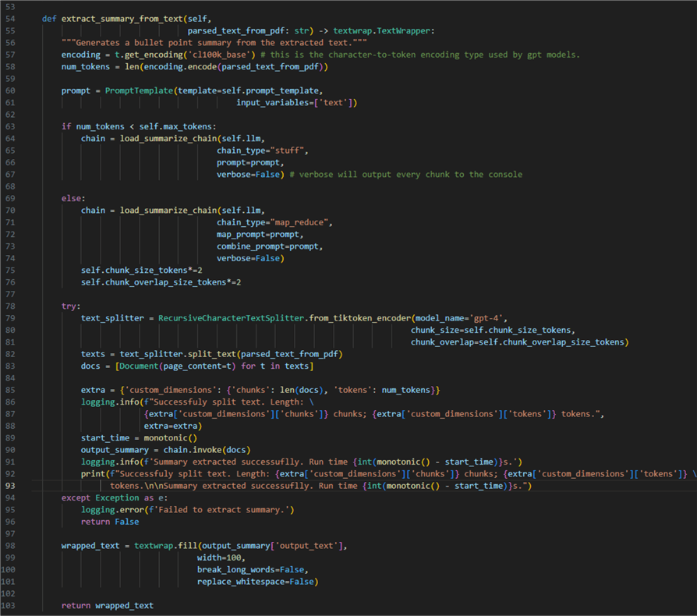This screenshot has height=616, width=697.
Task: Click start_time = monotonic() statement
Action: coord(139,437)
